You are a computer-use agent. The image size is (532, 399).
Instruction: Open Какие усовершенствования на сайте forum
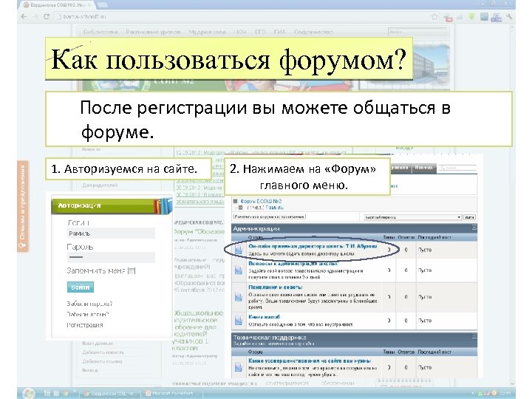(310, 361)
